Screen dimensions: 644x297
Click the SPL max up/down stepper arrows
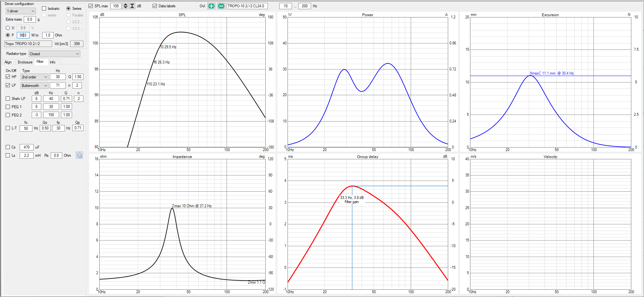click(125, 6)
